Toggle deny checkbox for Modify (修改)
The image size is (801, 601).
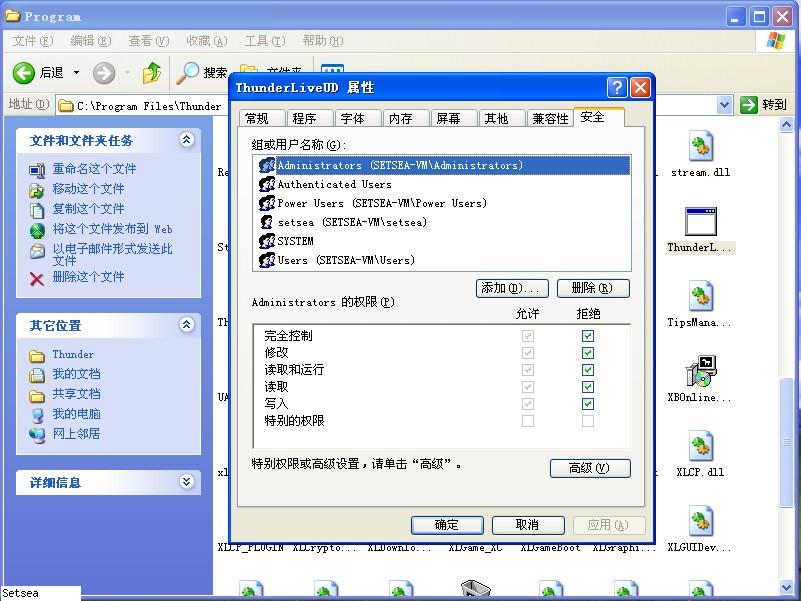coord(588,353)
